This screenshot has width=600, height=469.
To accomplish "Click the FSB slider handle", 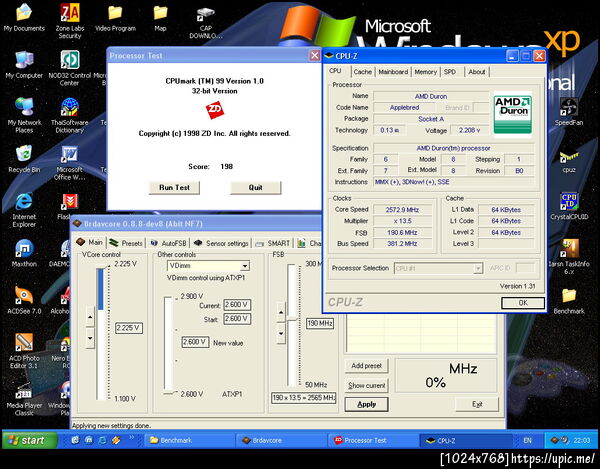I will [293, 319].
